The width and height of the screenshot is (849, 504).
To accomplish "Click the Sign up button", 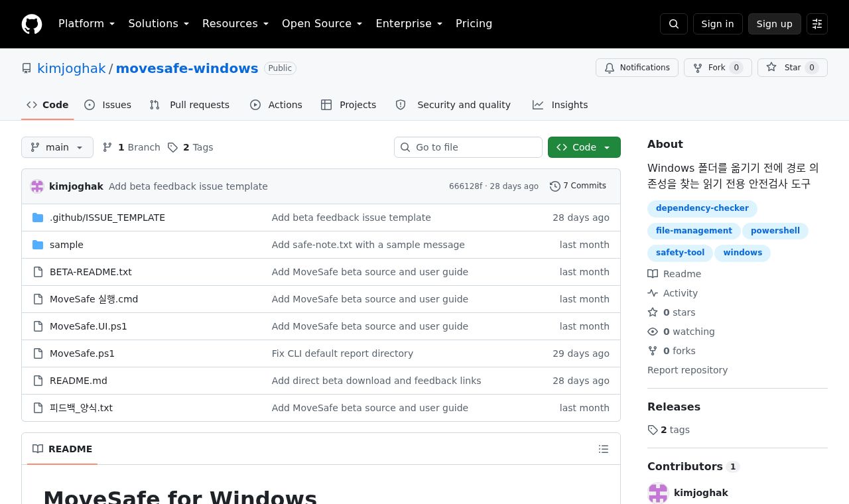I will (775, 24).
